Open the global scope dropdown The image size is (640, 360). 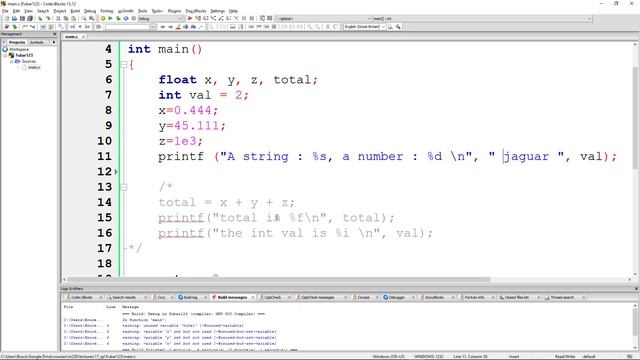click(x=369, y=18)
